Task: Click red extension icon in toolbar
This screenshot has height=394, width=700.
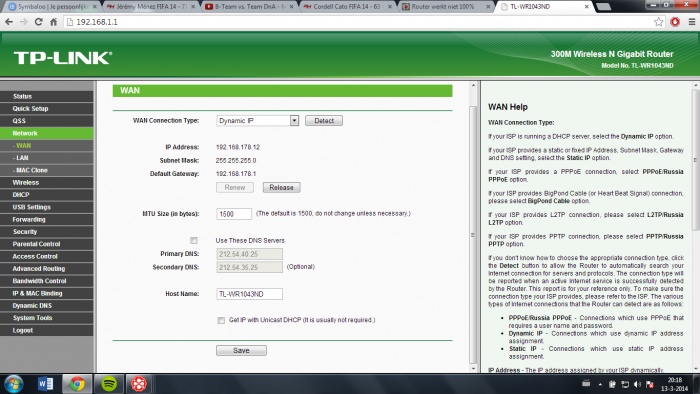Action: point(675,22)
